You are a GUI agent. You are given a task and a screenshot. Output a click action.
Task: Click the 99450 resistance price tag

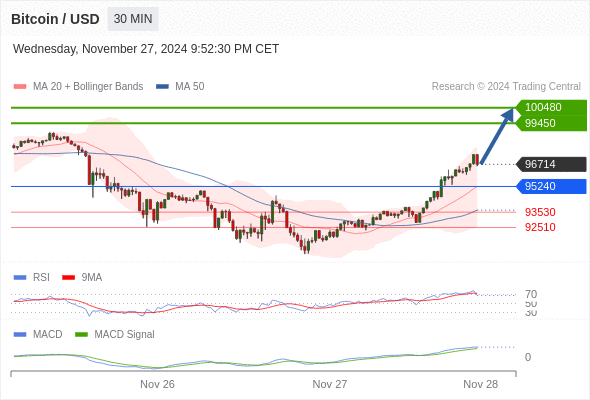(551, 123)
